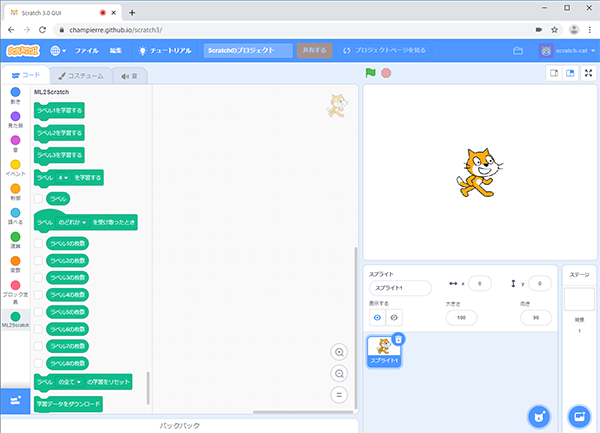Toggle the ラベル4の枚数 checkbox
Viewport: 600px width, 433px height.
click(38, 295)
